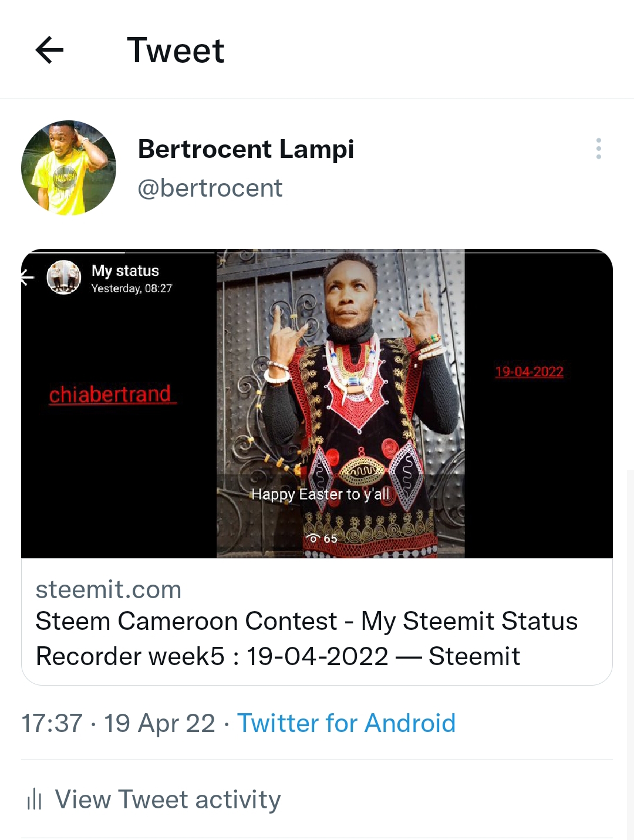The width and height of the screenshot is (634, 840).
Task: Open the @bertrocent handle
Action: click(x=210, y=188)
